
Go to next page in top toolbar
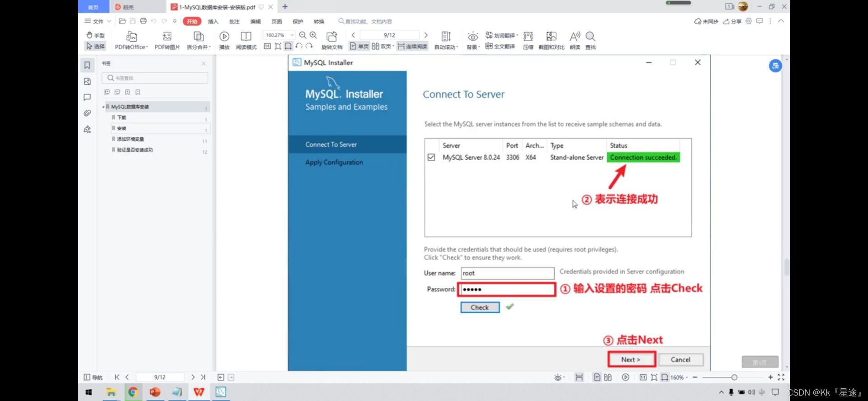[426, 35]
